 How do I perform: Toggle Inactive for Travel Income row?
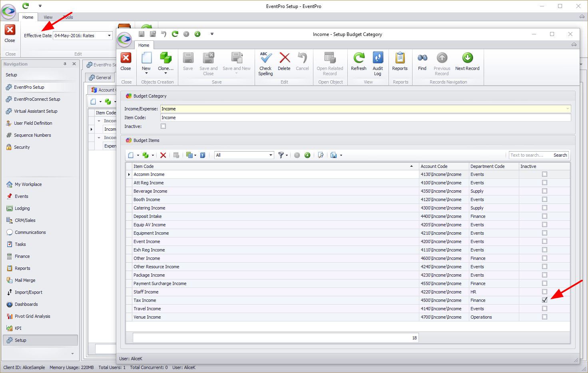(x=544, y=309)
